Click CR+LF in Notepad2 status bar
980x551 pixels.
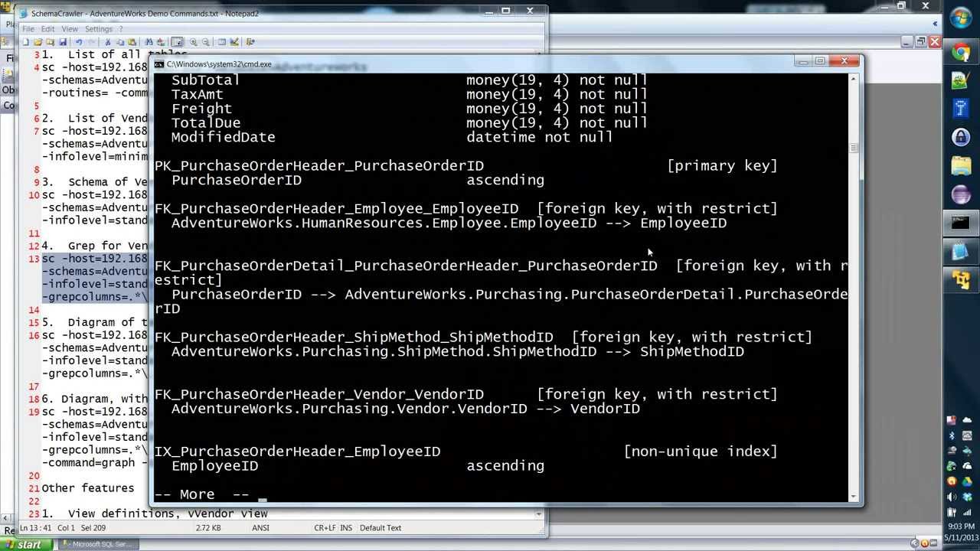pos(325,528)
